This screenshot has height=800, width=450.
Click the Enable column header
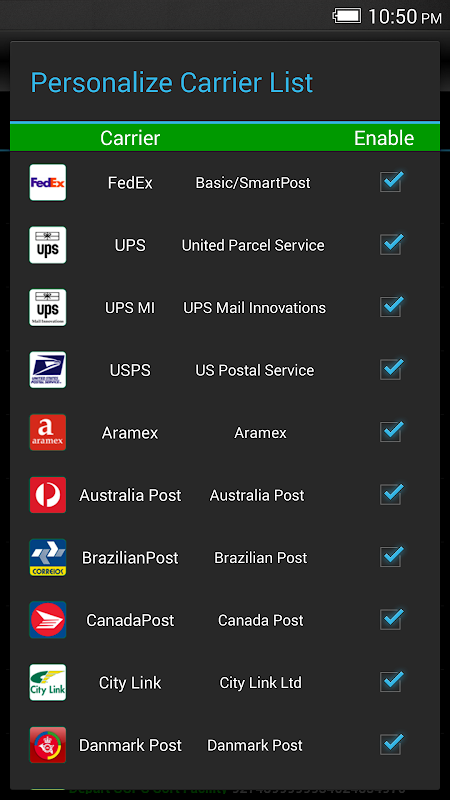coord(384,138)
